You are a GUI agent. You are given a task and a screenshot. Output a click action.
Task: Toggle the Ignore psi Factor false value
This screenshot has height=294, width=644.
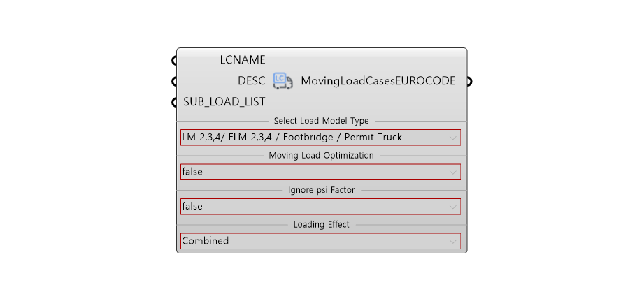(320, 206)
